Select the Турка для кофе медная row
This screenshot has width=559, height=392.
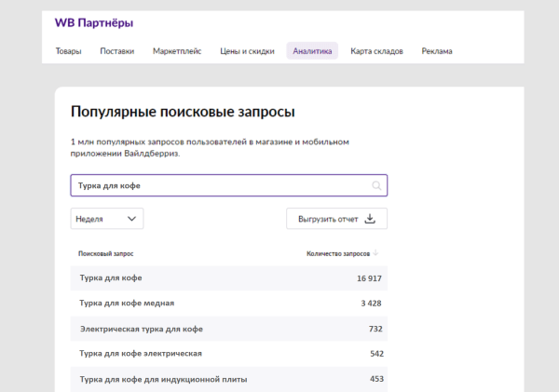228,304
